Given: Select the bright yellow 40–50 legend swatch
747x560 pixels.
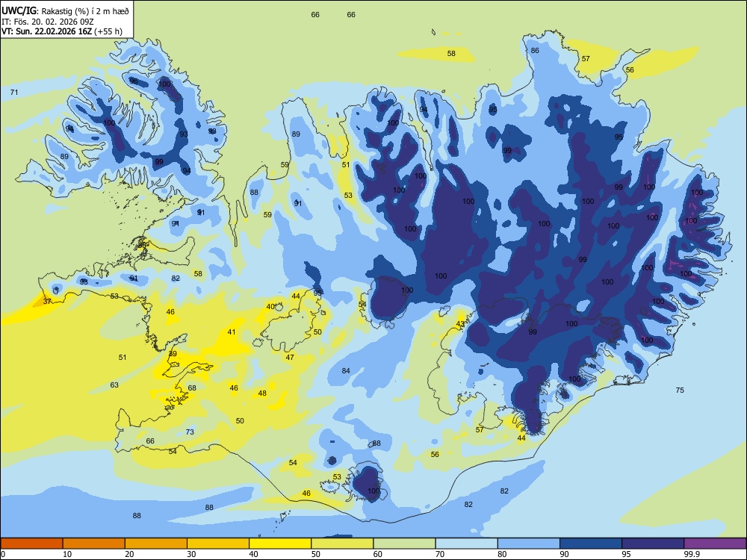Looking at the screenshot, I should [280, 544].
